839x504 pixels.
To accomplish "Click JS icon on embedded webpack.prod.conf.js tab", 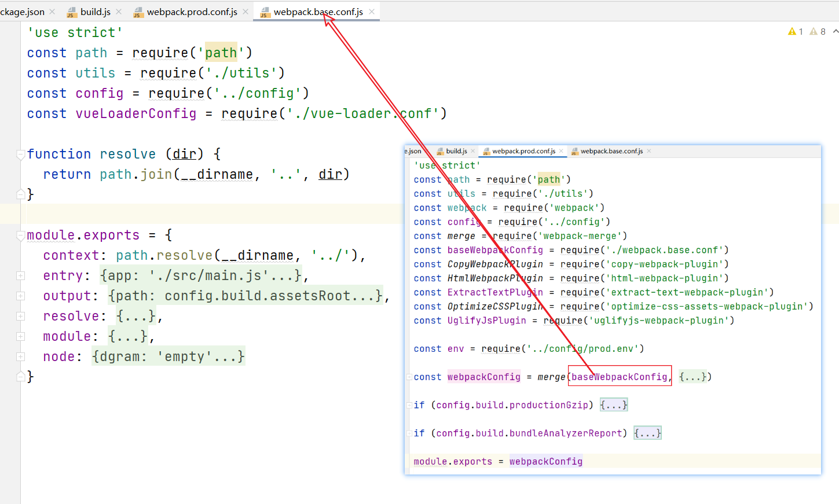I will [487, 152].
